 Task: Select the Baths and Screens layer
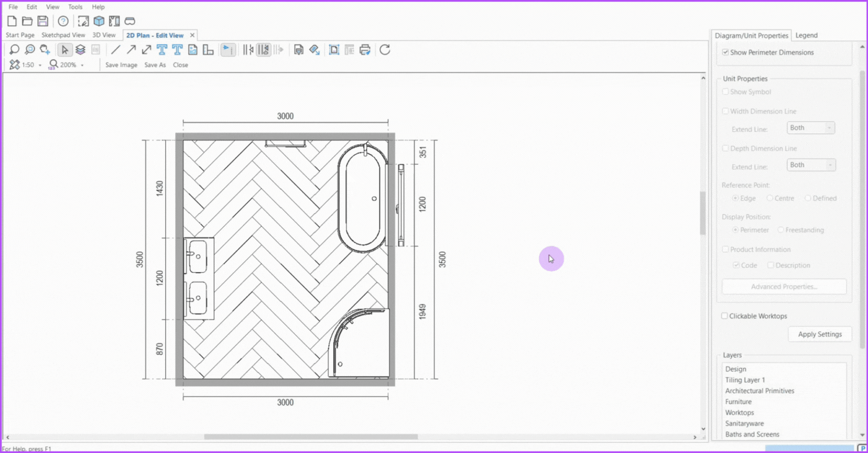pyautogui.click(x=752, y=435)
